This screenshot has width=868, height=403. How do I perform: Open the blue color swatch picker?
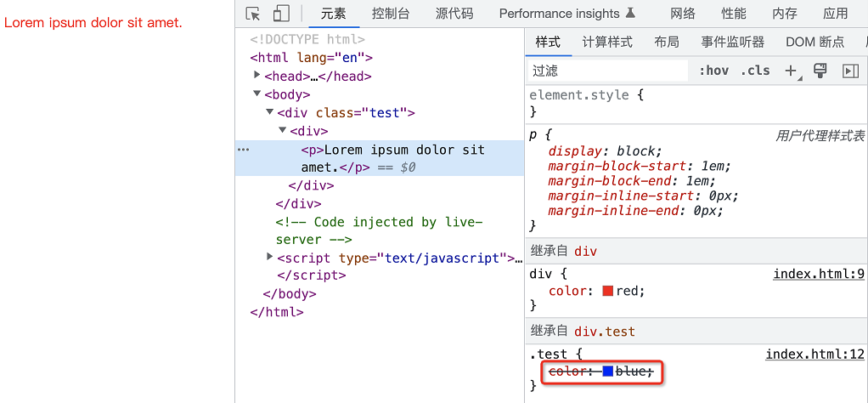pos(608,372)
